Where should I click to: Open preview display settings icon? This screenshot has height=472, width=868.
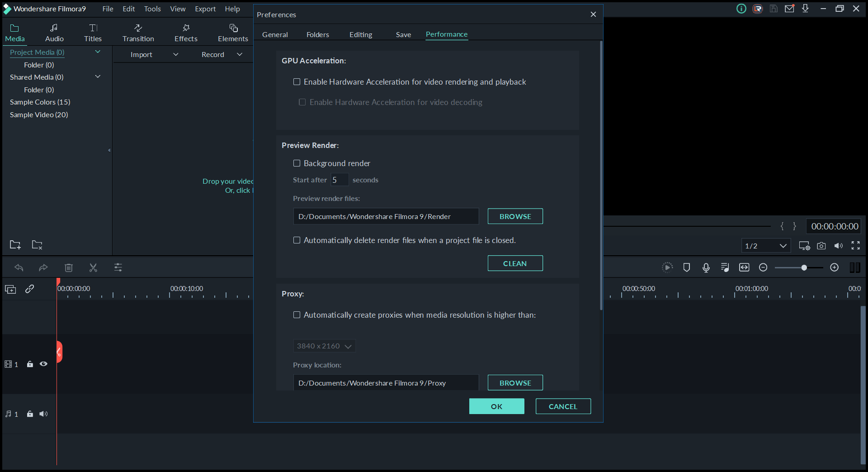pyautogui.click(x=804, y=246)
